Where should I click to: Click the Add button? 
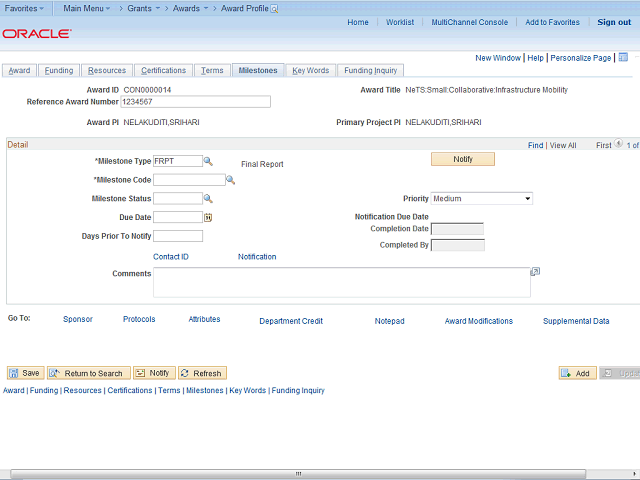click(x=578, y=373)
